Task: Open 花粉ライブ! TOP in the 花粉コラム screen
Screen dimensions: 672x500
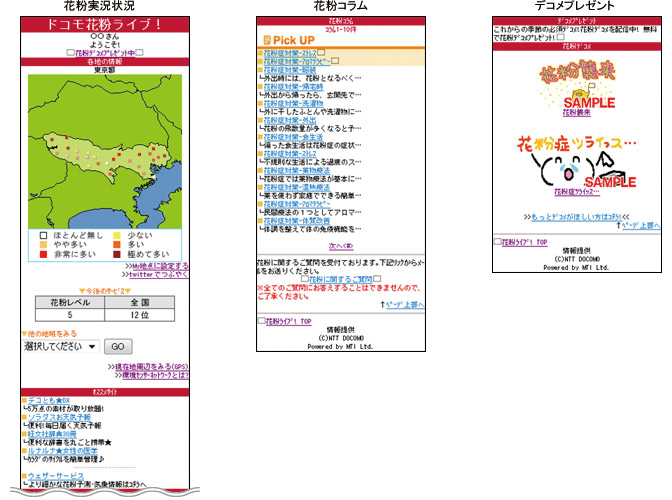Action: (x=288, y=321)
